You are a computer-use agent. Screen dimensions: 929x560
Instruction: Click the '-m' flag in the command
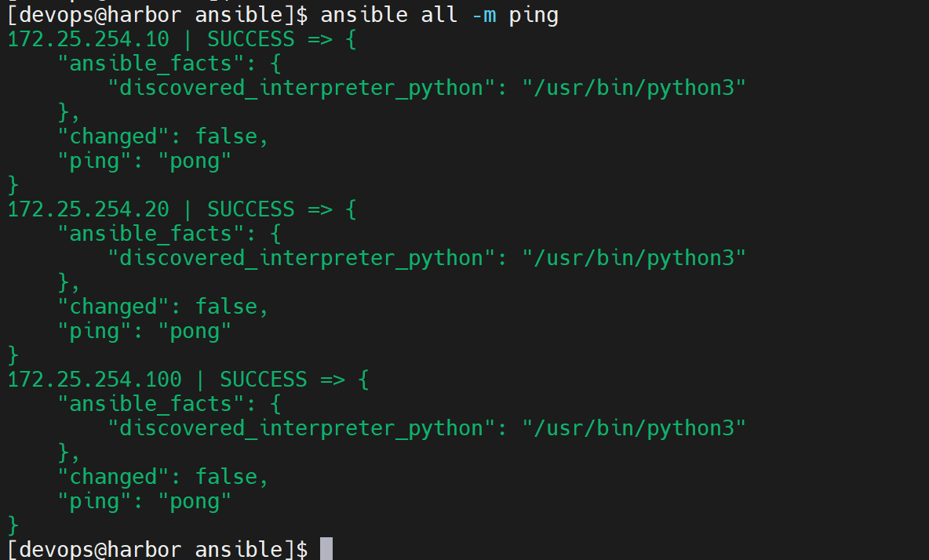pyautogui.click(x=483, y=16)
